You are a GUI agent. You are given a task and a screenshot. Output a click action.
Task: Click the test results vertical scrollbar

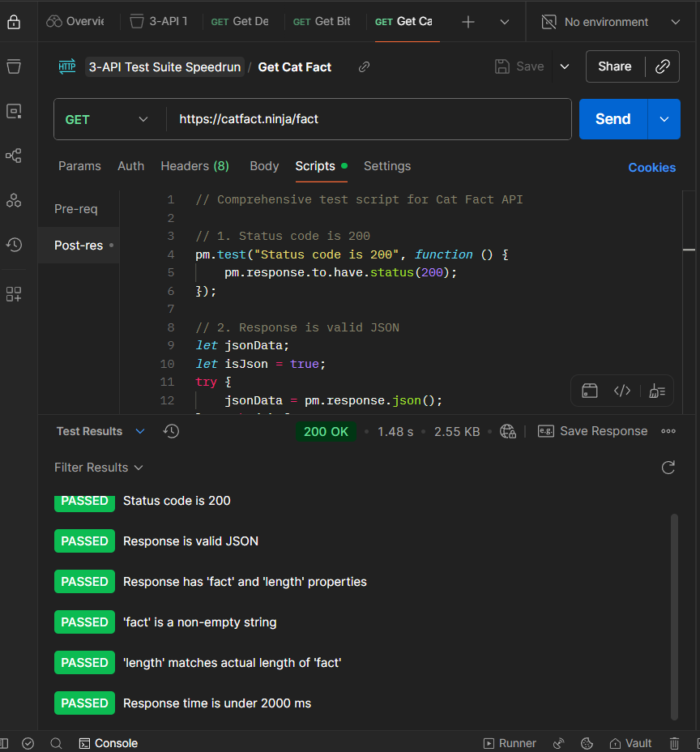click(x=674, y=617)
